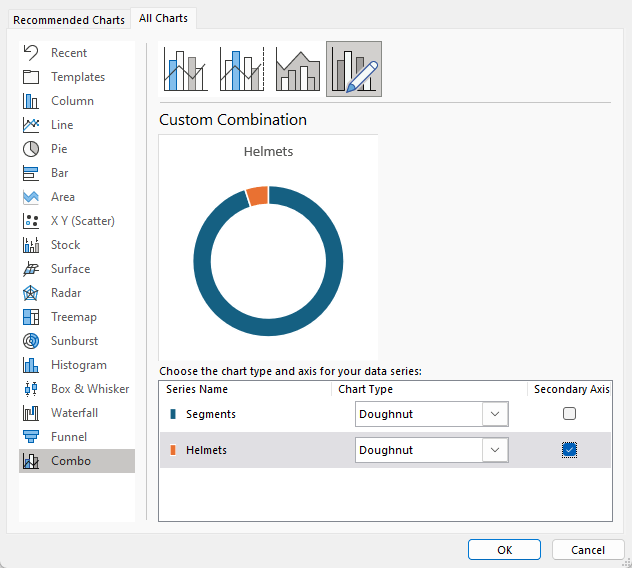Select the Stock category label

(x=66, y=245)
